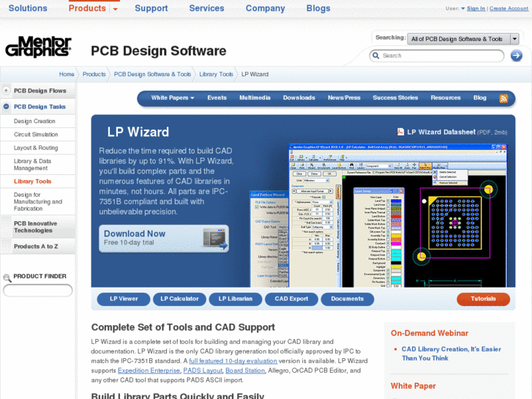Open the Resources tab
This screenshot has height=399, width=532.
pyautogui.click(x=446, y=98)
